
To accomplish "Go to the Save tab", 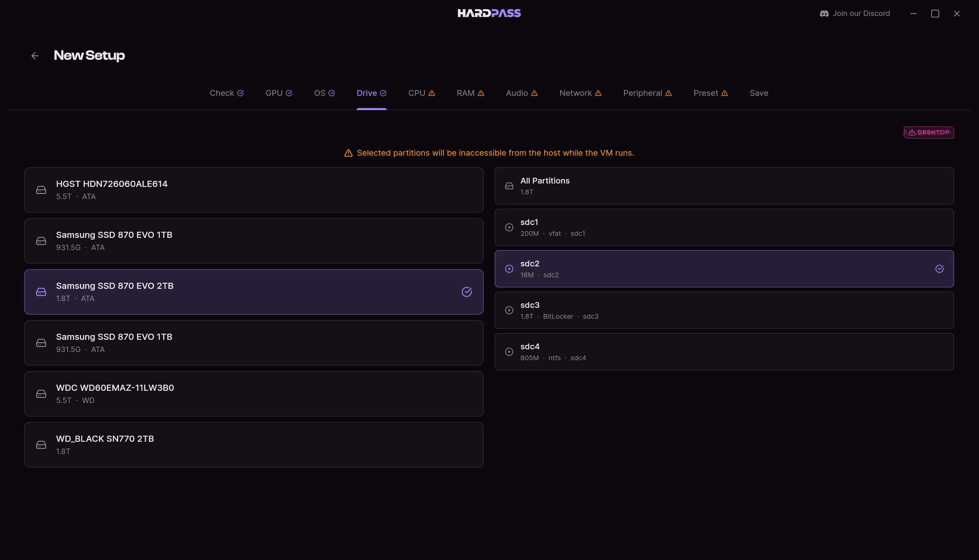I will 759,93.
